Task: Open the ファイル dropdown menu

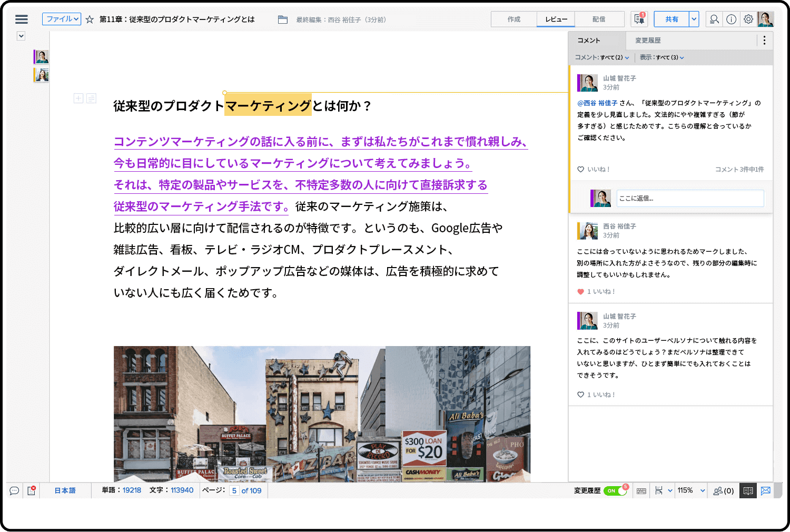Action: click(62, 19)
